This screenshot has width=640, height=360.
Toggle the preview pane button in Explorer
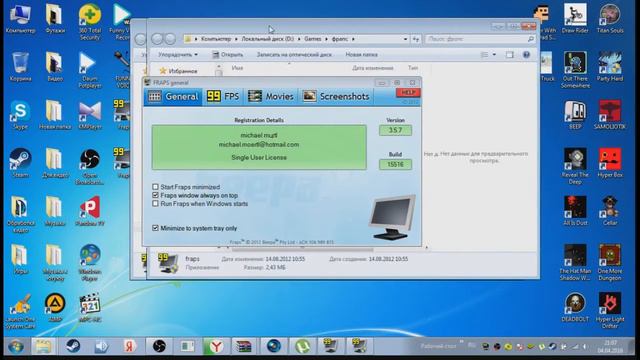coord(509,55)
